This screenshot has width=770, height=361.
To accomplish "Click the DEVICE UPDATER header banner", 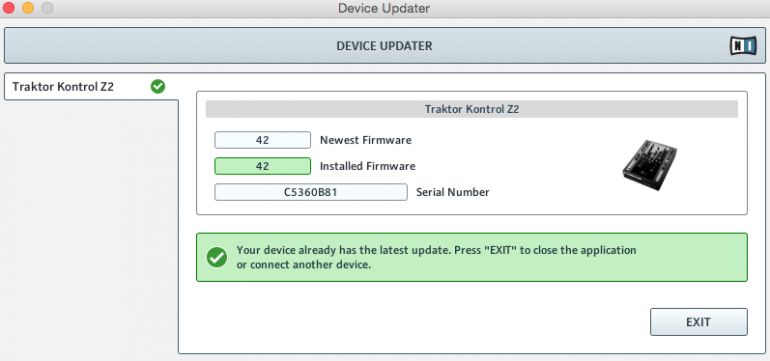I will point(385,46).
